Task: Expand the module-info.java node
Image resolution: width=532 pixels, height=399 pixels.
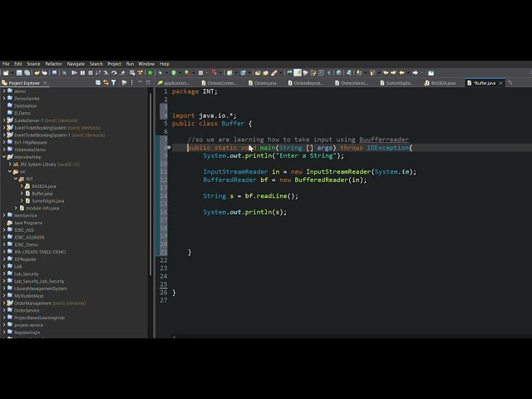Action: (x=16, y=208)
